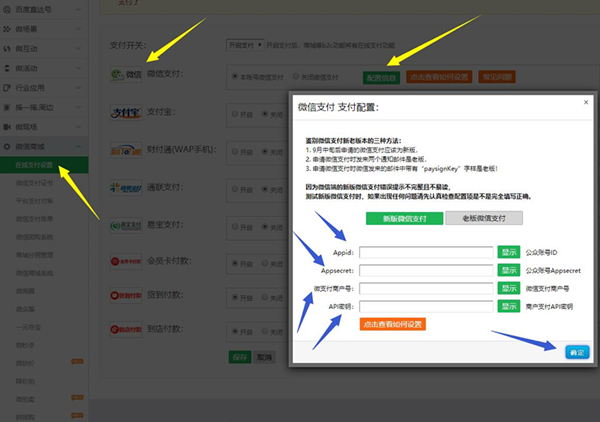This screenshot has width=600, height=422.
Task: Select 开启 radio for 会员卡付款
Action: point(235,263)
